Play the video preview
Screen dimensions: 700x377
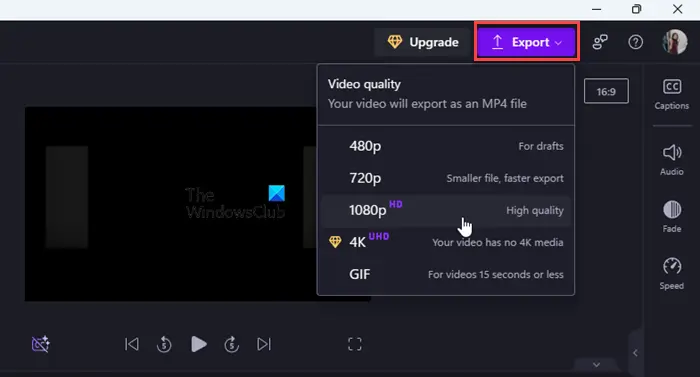(x=199, y=344)
